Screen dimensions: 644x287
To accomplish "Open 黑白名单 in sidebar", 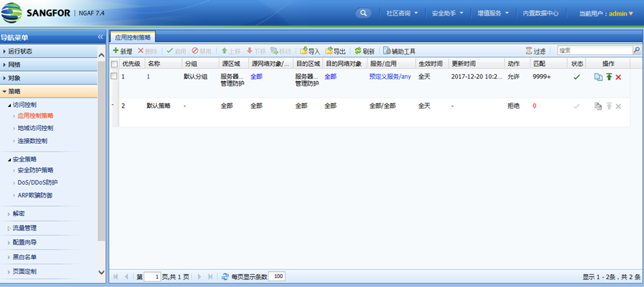I will pos(25,257).
